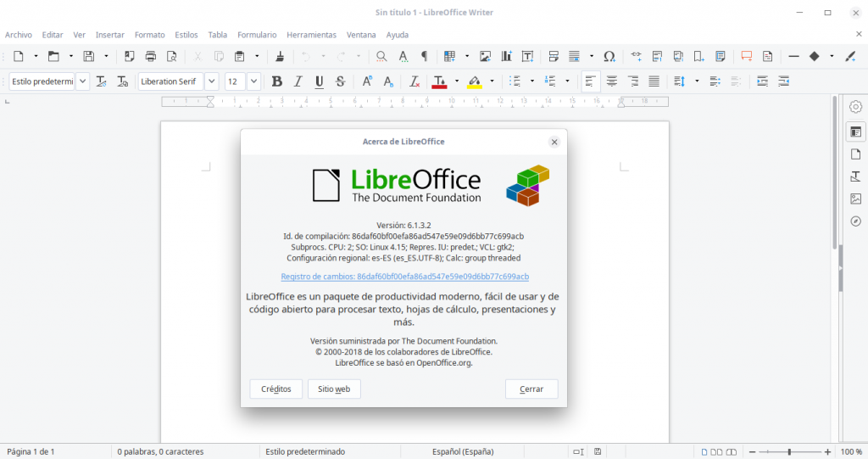
Task: Open the bullet list style dropdown arrow
Action: pyautogui.click(x=532, y=81)
